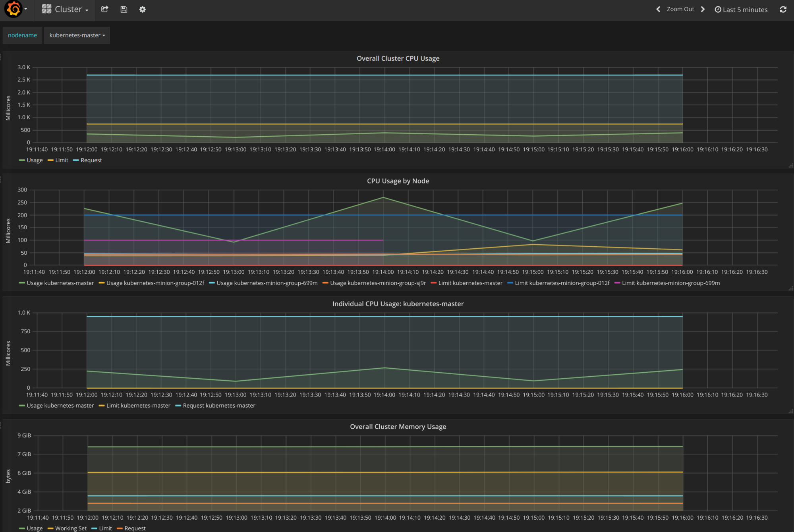
Task: Shift time range forward with right arrow
Action: 703,9
